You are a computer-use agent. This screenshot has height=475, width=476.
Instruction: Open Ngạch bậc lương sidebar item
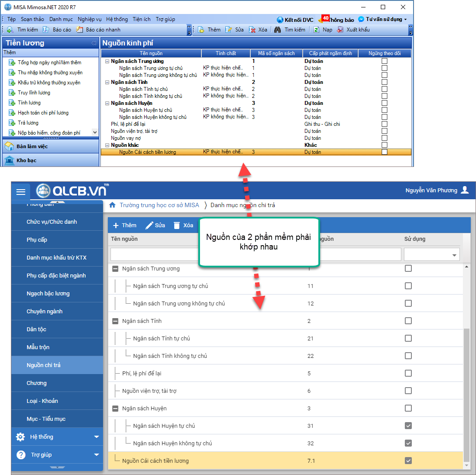(57, 293)
